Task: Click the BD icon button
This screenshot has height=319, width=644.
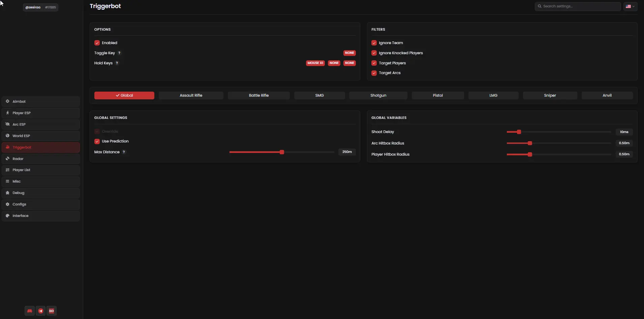Action: (52, 311)
